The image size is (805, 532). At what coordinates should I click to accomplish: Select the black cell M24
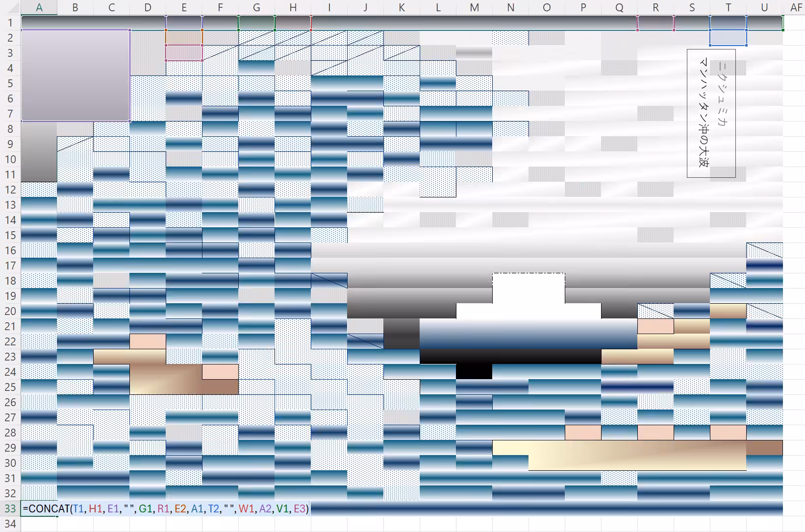(x=474, y=372)
